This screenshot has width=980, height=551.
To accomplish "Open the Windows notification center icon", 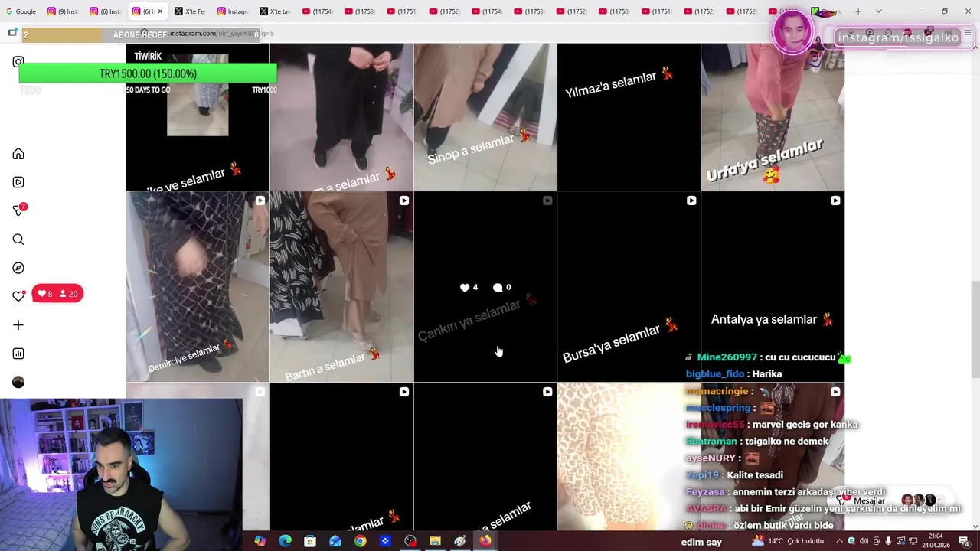I will (x=964, y=541).
